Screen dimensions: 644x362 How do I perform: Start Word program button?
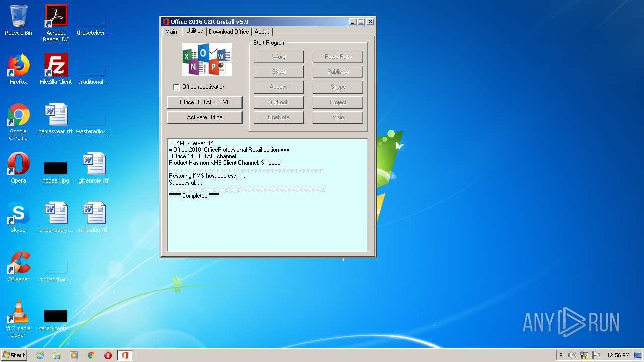point(279,57)
